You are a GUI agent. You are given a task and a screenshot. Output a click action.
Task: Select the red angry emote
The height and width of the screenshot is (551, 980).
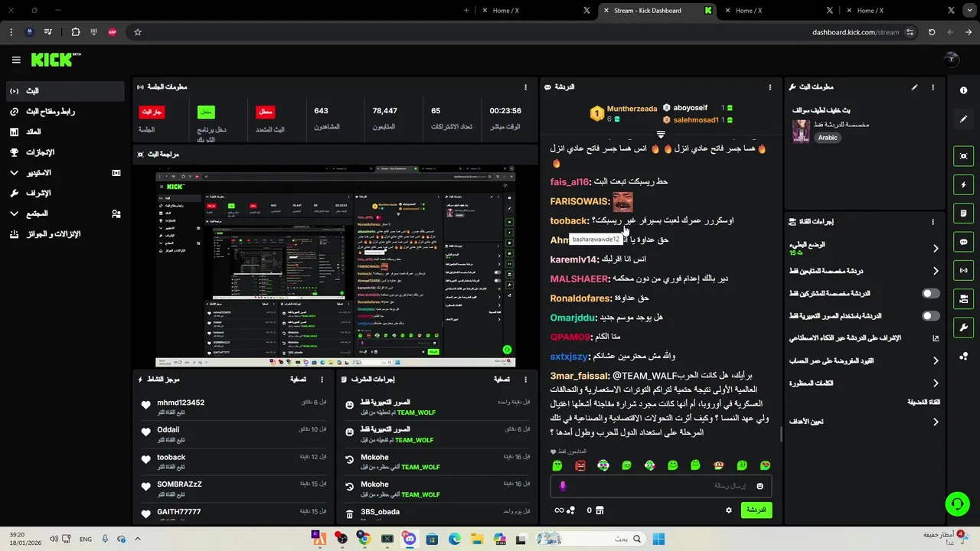coord(580,465)
